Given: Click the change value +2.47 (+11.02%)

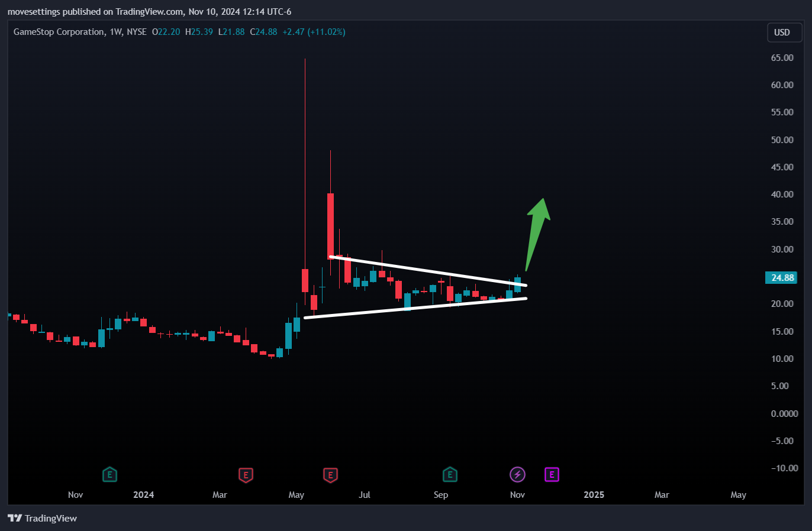Looking at the screenshot, I should coord(314,32).
